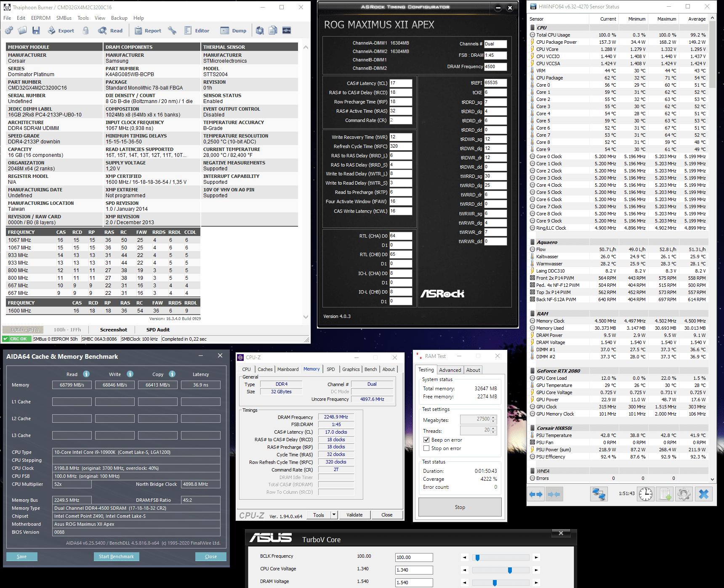Click the Export toolbar button in Thaiphoon Burner
The image size is (724, 588).
coord(61,31)
